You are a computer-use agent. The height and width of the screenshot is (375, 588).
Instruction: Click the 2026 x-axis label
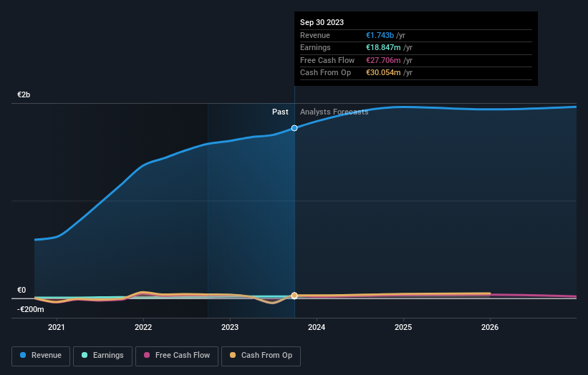coord(490,327)
